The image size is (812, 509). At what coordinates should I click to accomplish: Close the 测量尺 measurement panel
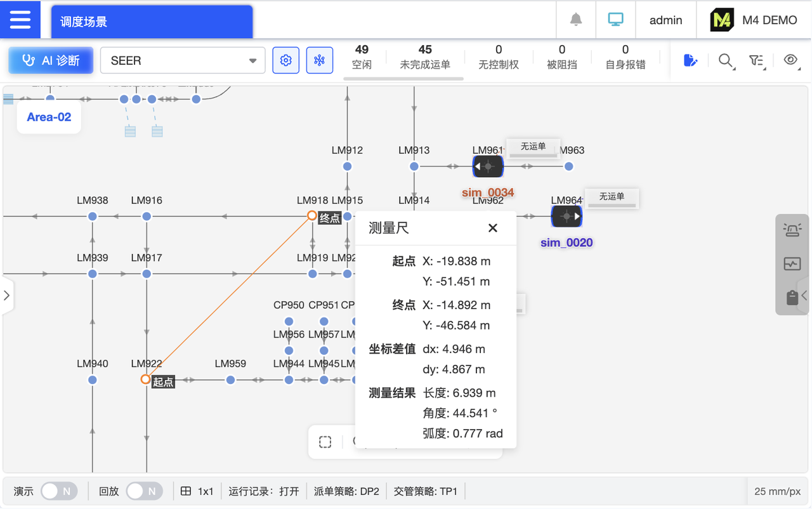pos(493,227)
